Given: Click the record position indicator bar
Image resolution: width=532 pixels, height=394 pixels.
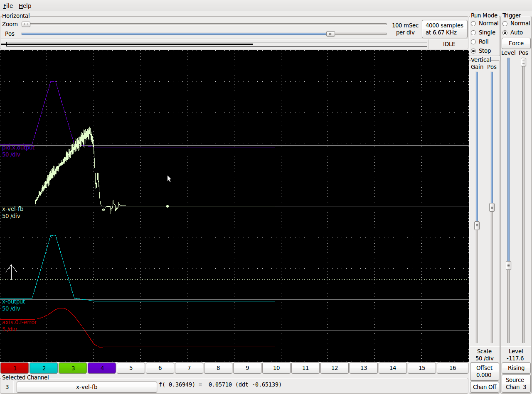Looking at the screenshot, I should (214, 44).
